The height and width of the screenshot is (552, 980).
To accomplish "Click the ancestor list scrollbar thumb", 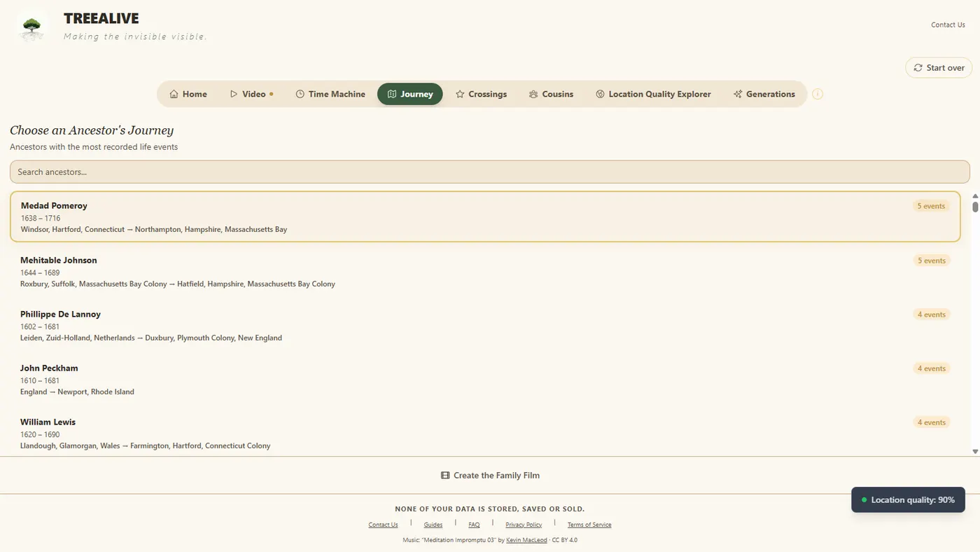I will (x=975, y=207).
